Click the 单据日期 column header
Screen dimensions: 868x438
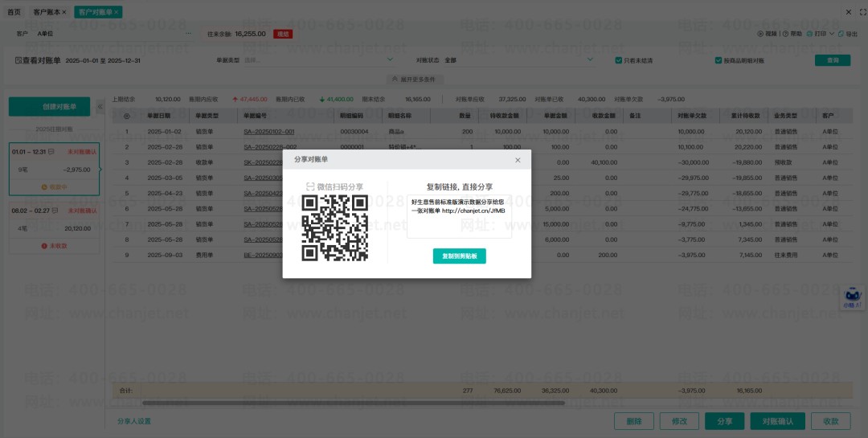159,116
